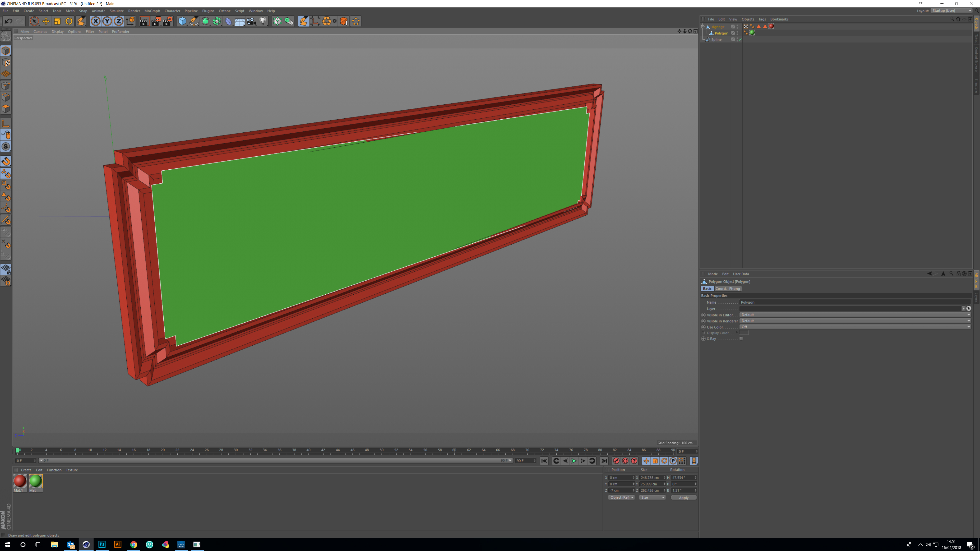Enable the X-Ray checkbox

741,339
